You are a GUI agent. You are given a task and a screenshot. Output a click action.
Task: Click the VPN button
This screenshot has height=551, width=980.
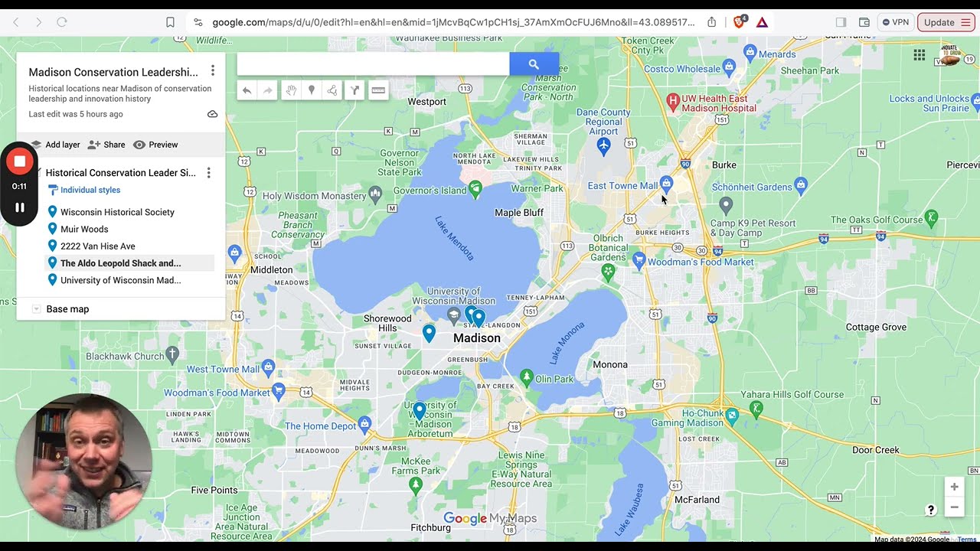click(896, 22)
